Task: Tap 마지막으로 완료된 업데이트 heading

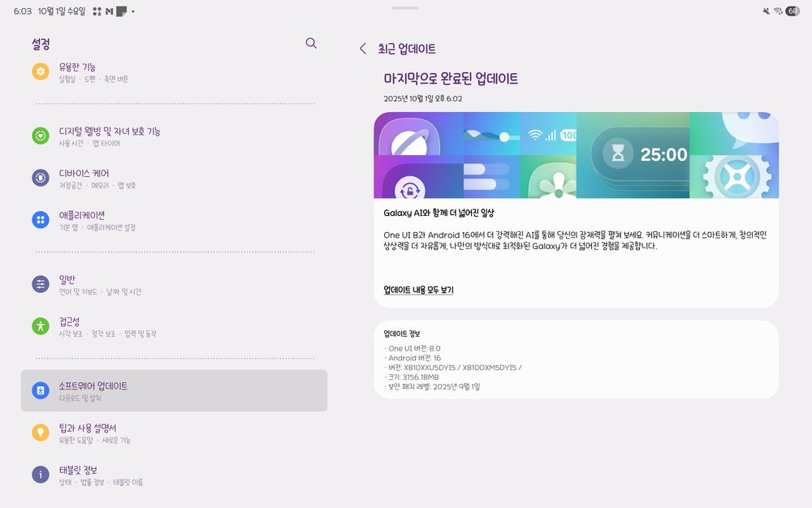Action: [451, 79]
